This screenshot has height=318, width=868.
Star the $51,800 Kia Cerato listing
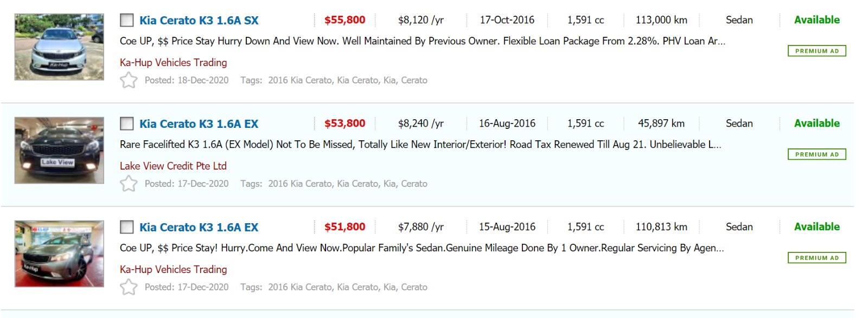pos(129,287)
